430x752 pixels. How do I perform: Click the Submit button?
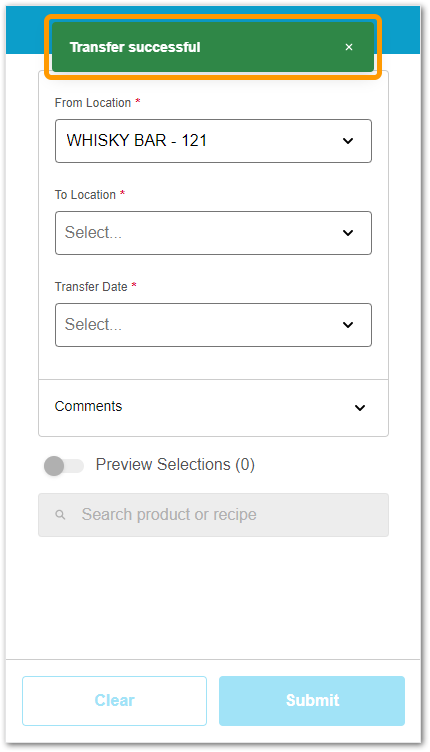coord(312,701)
